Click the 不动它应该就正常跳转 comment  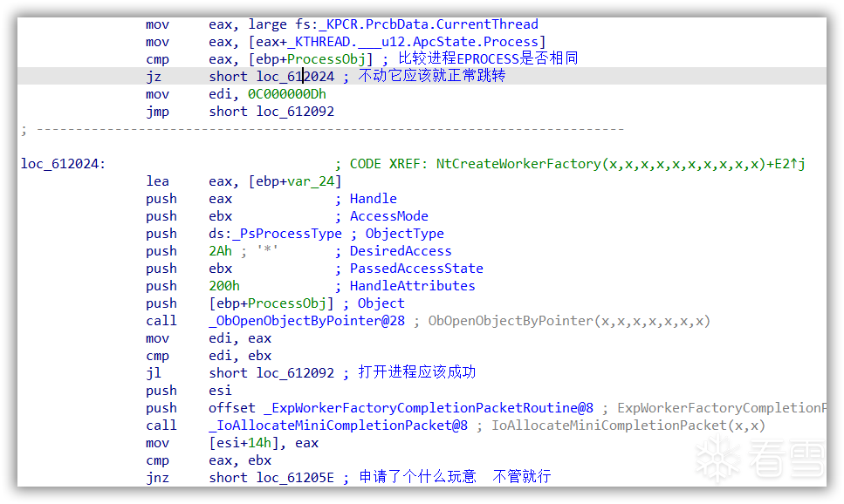click(x=432, y=76)
